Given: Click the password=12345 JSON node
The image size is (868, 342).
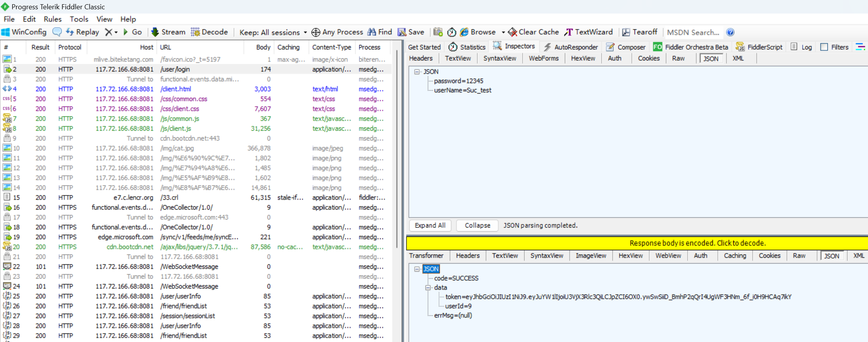Looking at the screenshot, I should [458, 81].
